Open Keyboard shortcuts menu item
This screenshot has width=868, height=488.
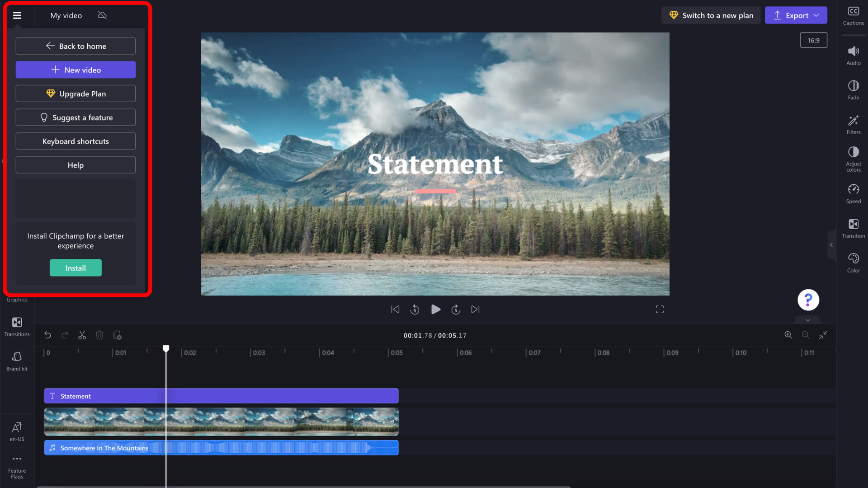pyautogui.click(x=75, y=141)
